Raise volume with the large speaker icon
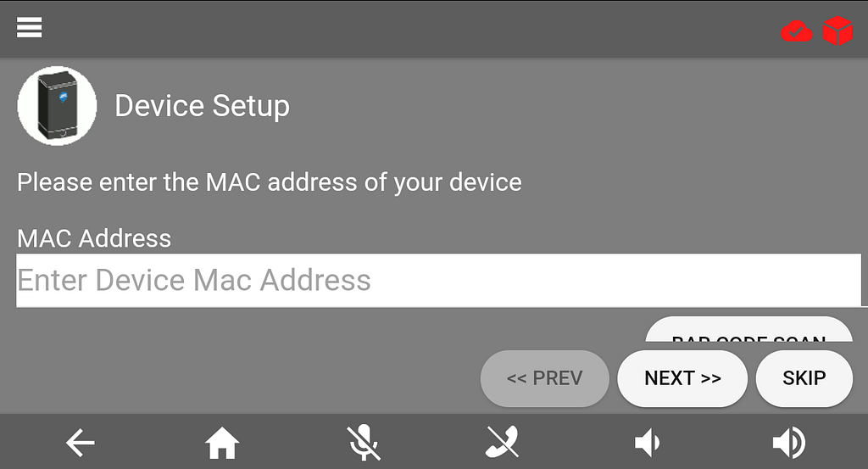This screenshot has width=868, height=469. point(789,443)
